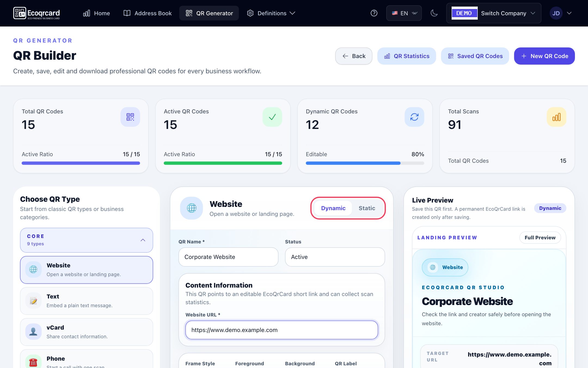588x368 pixels.
Task: Open the help question mark icon
Action: point(374,13)
